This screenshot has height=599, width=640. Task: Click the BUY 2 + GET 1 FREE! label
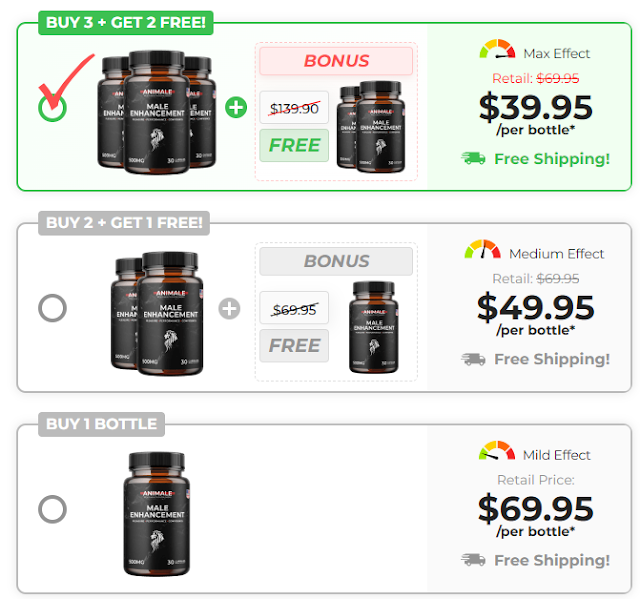124,223
